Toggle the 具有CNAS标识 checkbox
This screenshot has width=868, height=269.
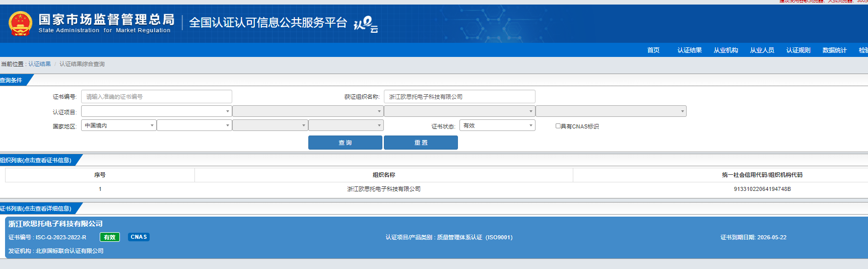pos(558,126)
